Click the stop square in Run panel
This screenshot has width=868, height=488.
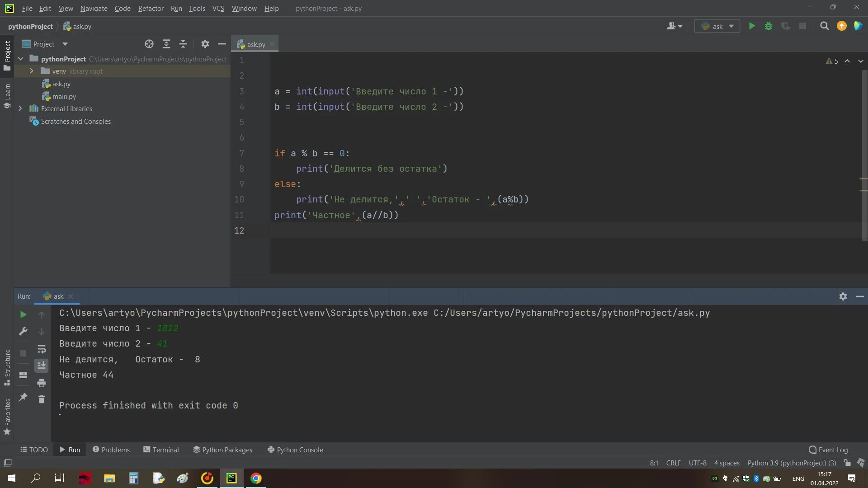23,353
